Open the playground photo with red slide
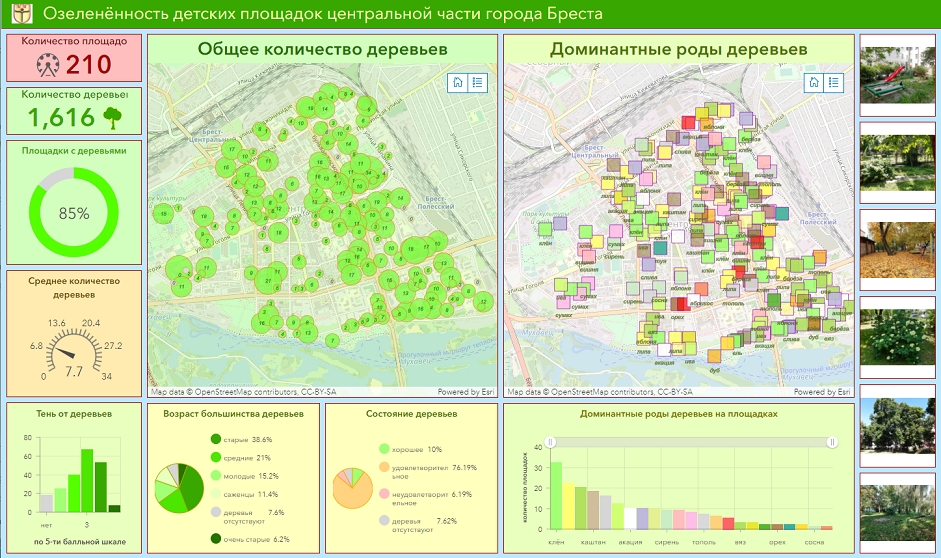This screenshot has width=941, height=558. (897, 75)
